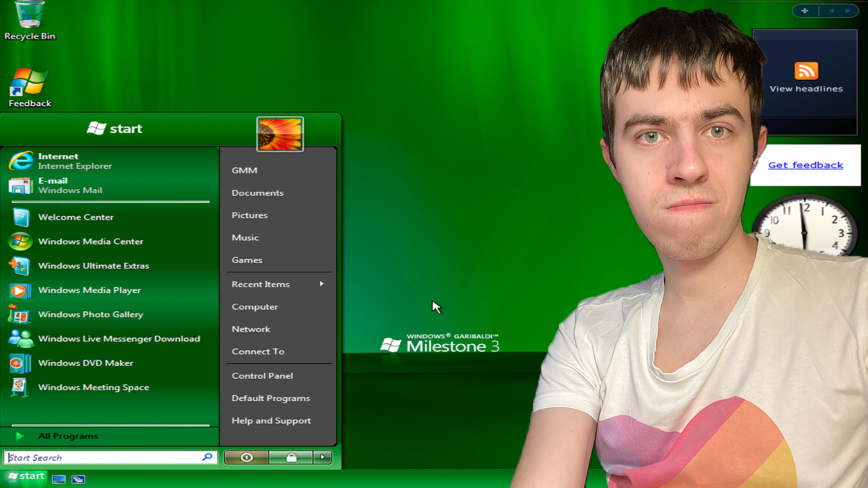The height and width of the screenshot is (488, 868).
Task: Open the Recycle Bin desktop icon
Action: tap(29, 20)
